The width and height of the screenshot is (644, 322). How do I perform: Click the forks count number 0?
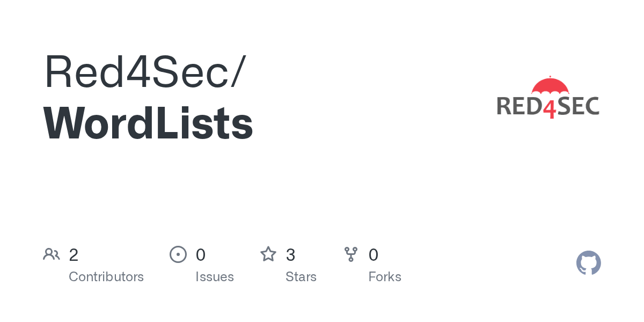click(374, 255)
